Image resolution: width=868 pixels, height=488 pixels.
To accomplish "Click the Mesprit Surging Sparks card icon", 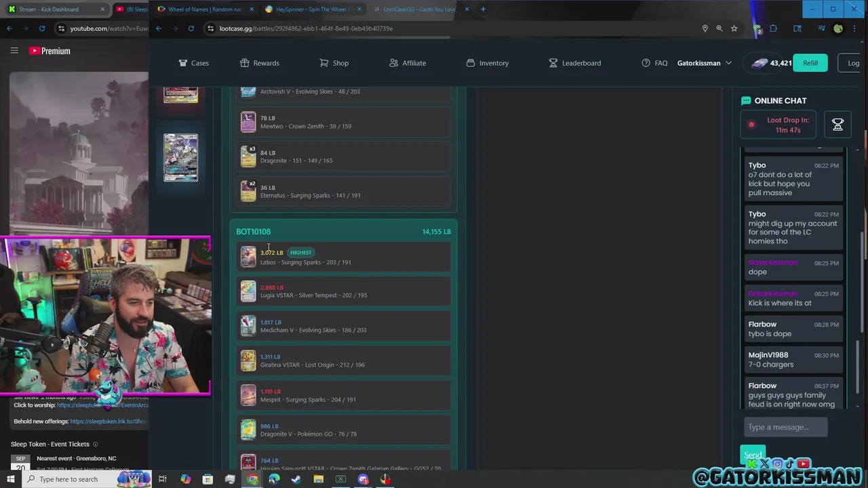I will [x=248, y=395].
